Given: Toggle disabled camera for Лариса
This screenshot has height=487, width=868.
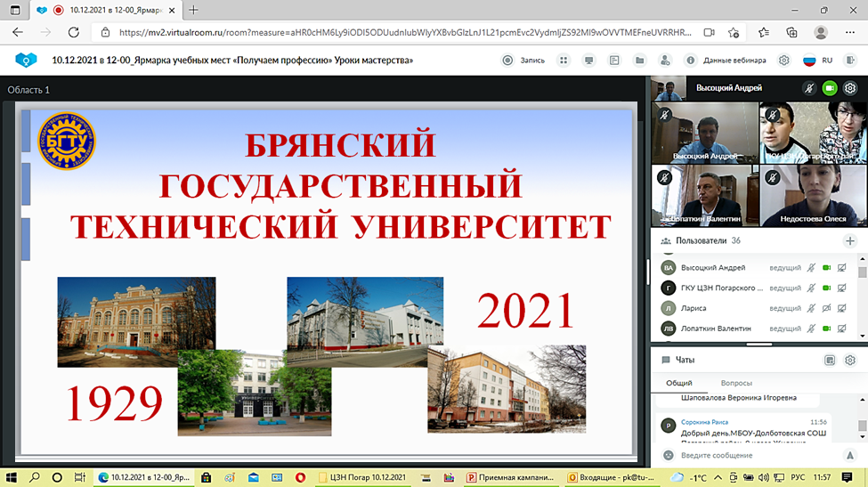Looking at the screenshot, I should click(x=826, y=308).
